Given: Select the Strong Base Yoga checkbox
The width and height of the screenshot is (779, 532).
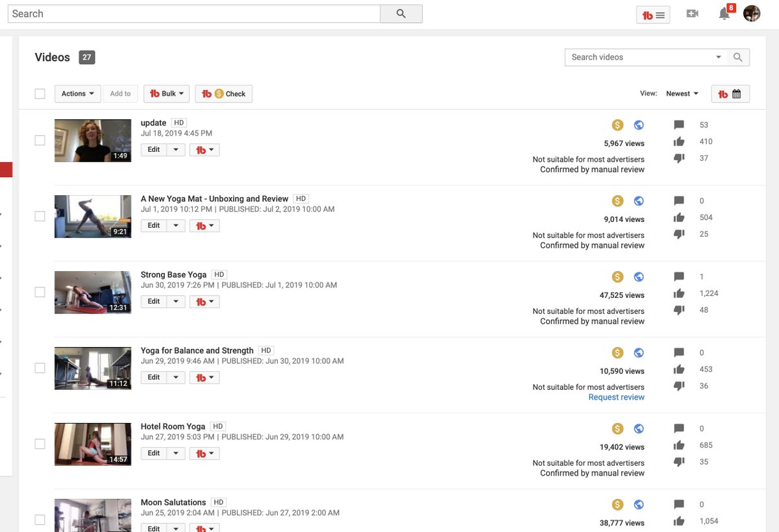Looking at the screenshot, I should coord(40,292).
